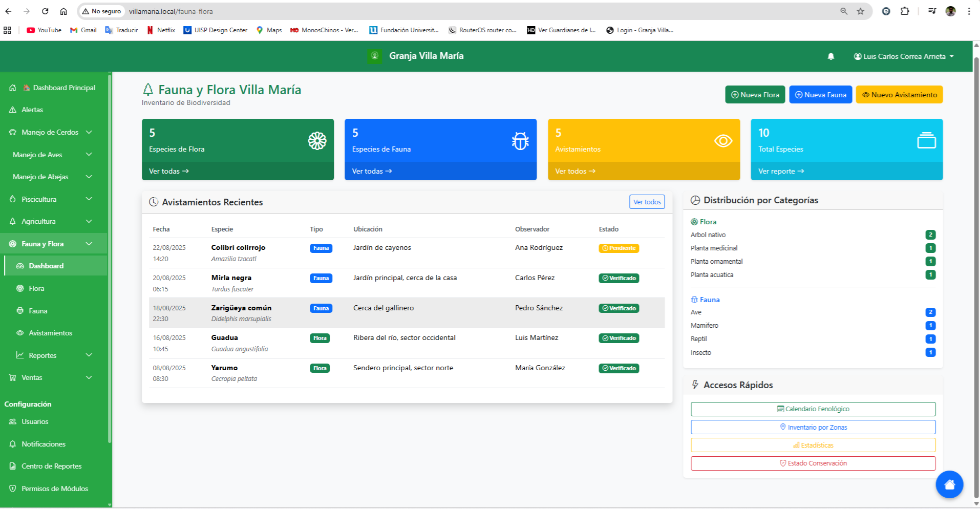Image resolution: width=980 pixels, height=509 pixels.
Task: Click the Nuevo Avistamiento button
Action: point(899,94)
